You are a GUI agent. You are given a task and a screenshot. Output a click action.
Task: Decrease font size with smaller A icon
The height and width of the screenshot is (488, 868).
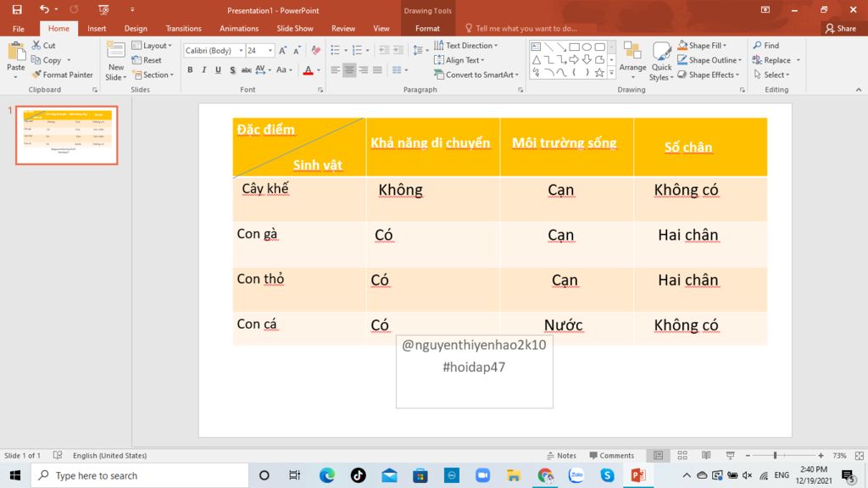297,50
